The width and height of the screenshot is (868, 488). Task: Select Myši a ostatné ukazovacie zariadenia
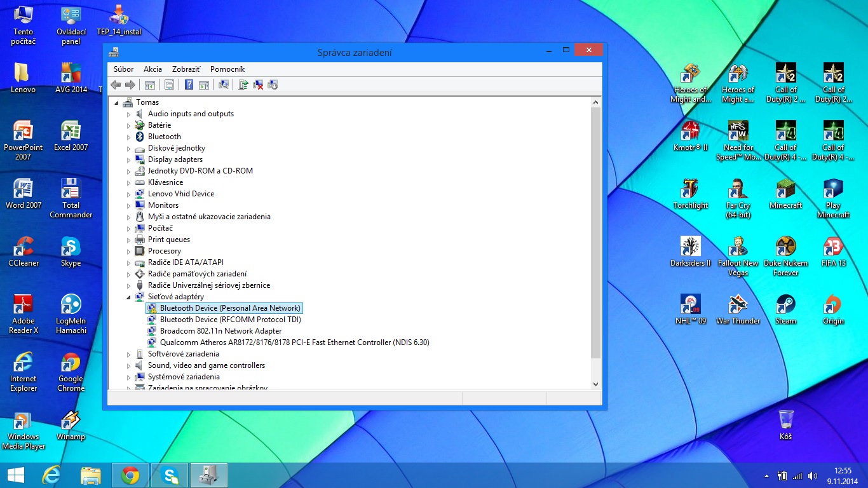click(209, 217)
